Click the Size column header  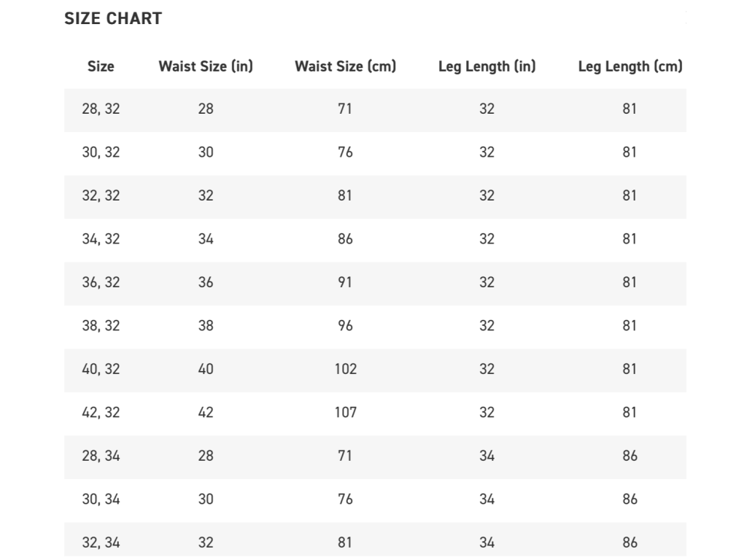coord(101,66)
